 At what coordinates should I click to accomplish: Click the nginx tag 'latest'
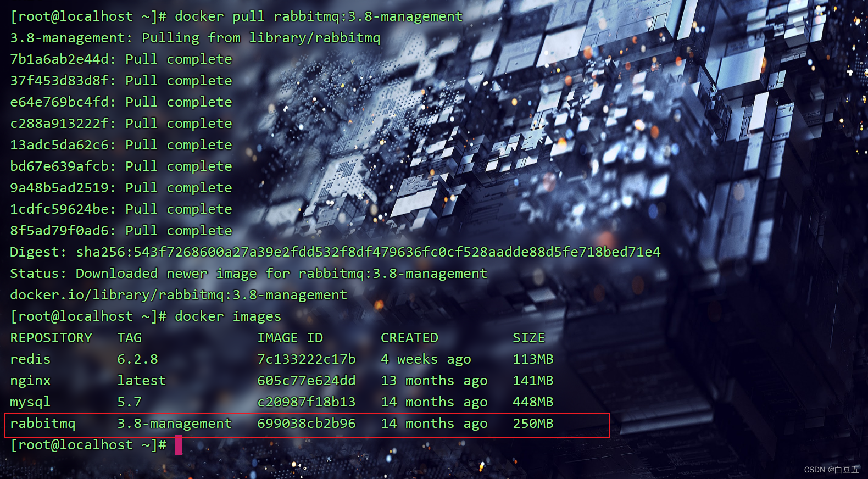pyautogui.click(x=142, y=381)
